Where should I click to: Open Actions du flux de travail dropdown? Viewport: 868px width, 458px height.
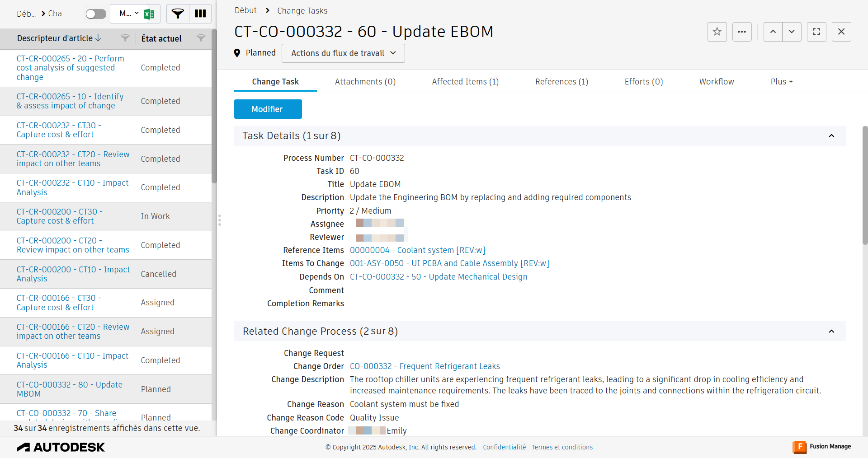343,53
